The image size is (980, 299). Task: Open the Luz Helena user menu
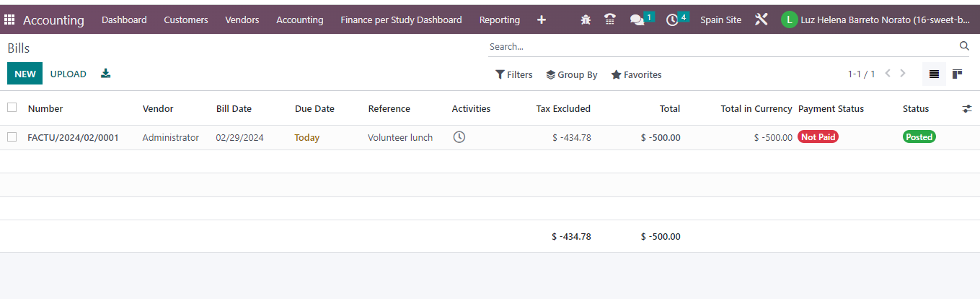tap(875, 20)
